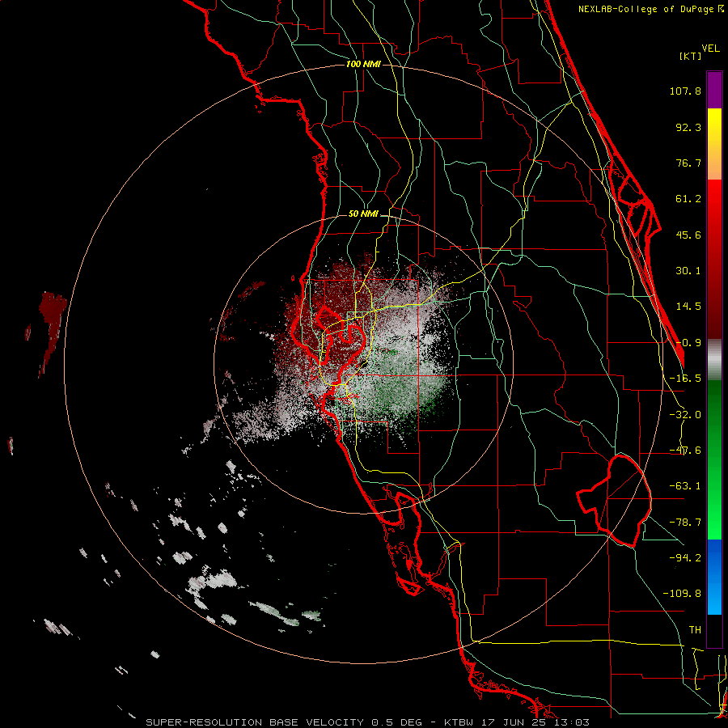
Task: Select the -16.5 legend value
Action: [685, 379]
